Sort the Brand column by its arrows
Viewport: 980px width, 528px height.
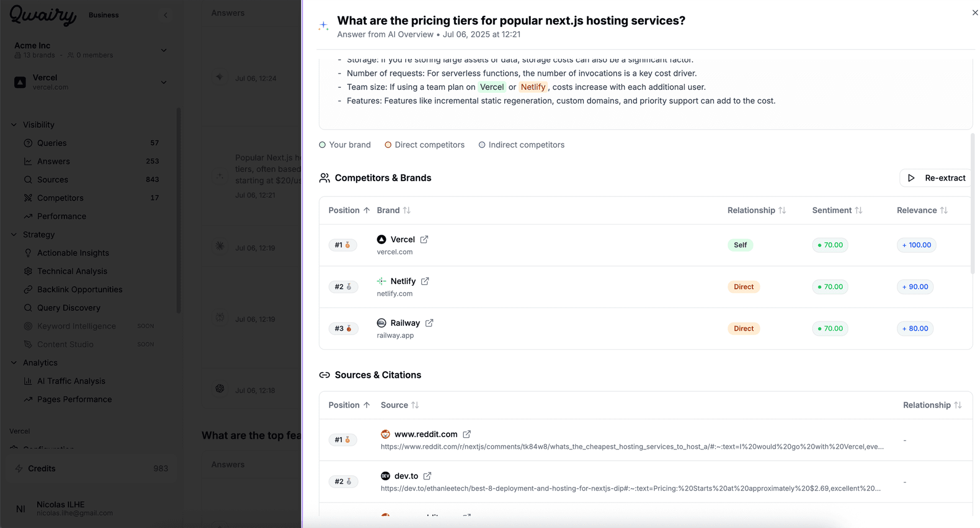click(407, 210)
